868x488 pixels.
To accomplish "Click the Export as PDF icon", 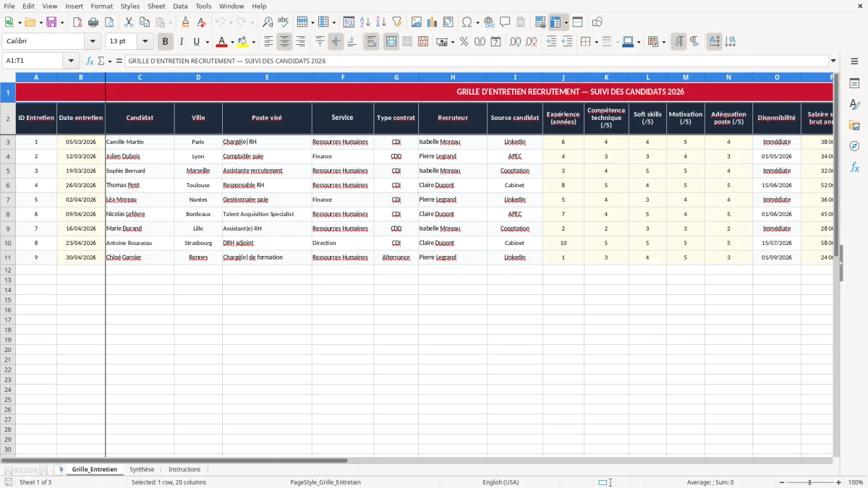I will pos(77,22).
